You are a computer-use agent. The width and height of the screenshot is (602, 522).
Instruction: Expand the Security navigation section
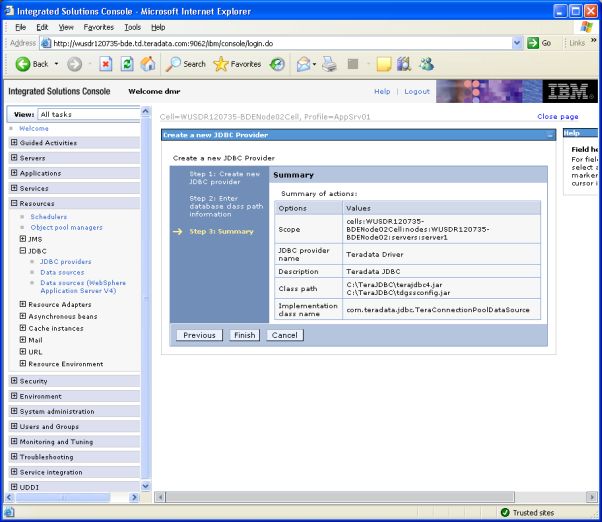14,381
